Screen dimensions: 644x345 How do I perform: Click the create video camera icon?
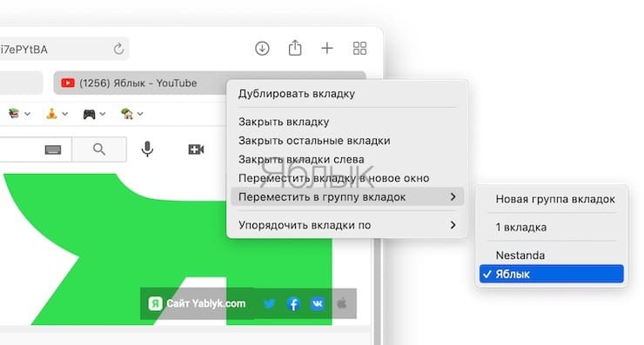(x=196, y=149)
